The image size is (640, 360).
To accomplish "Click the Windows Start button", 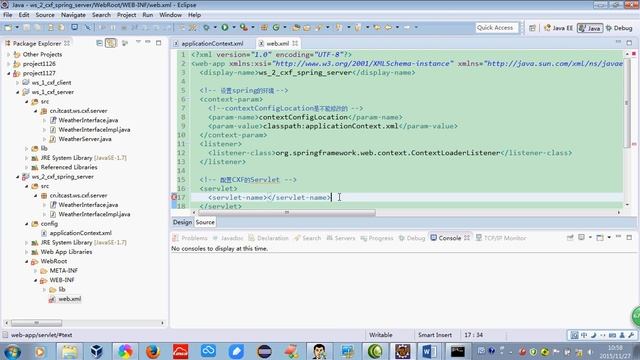I will pos(12,351).
